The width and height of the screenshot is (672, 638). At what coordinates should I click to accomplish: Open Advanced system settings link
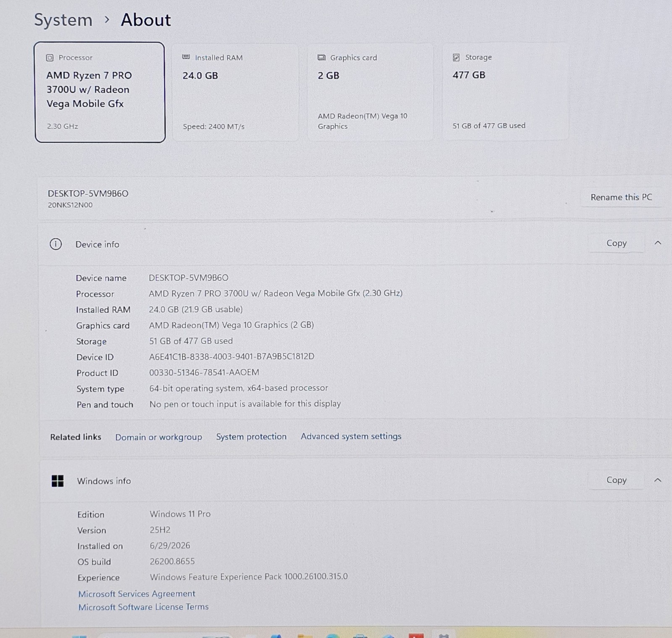coord(351,436)
